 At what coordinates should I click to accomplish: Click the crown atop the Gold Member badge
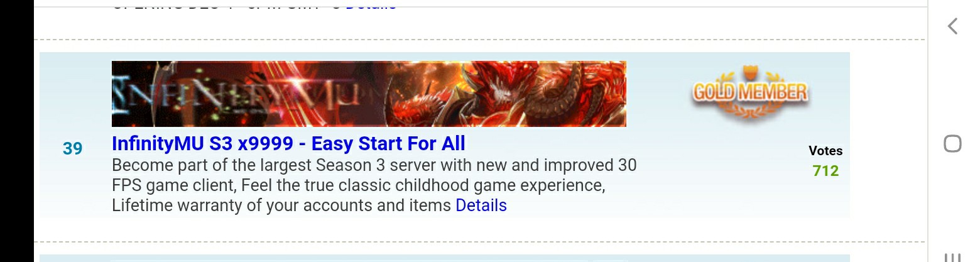750,72
